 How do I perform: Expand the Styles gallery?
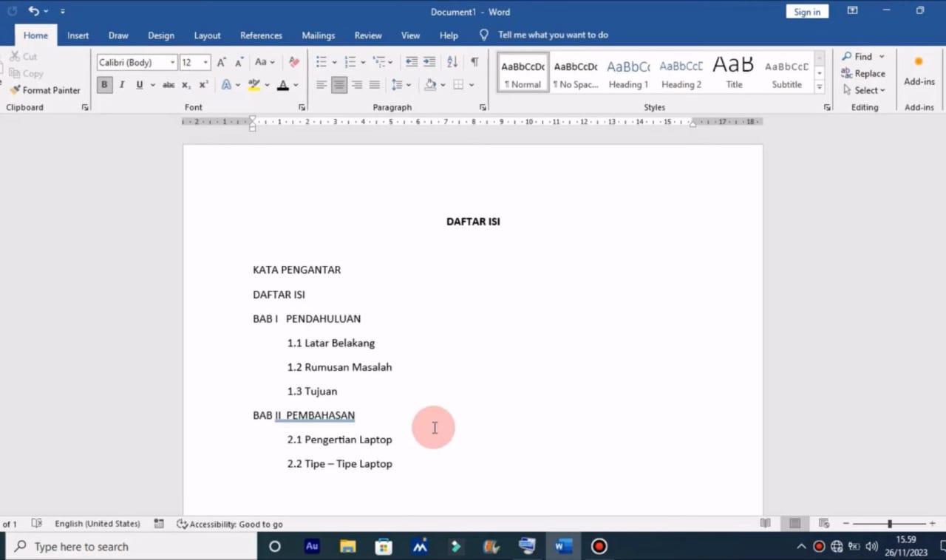819,87
